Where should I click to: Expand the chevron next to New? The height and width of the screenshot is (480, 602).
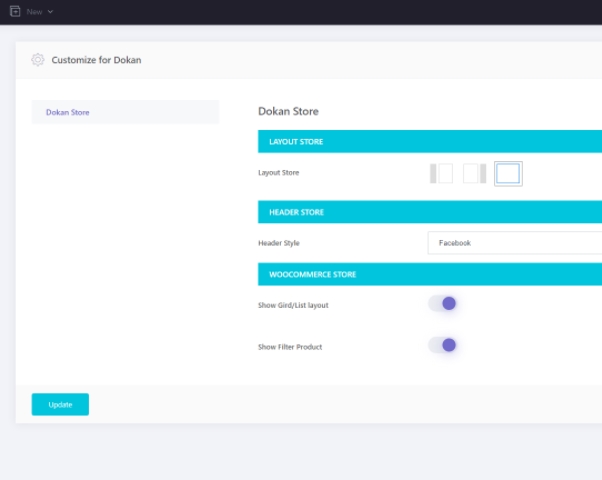[x=50, y=11]
